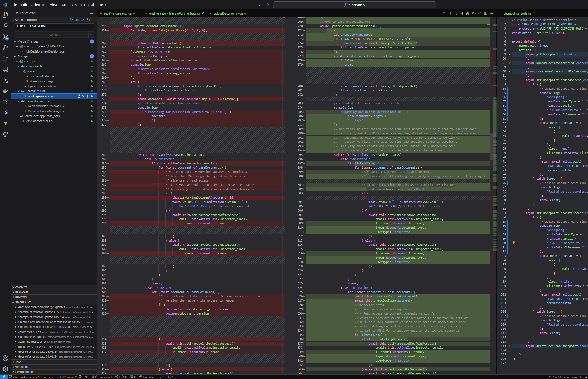Click Live Share in status bar
Viewport: 588px width, 379px height.
pos(147,377)
